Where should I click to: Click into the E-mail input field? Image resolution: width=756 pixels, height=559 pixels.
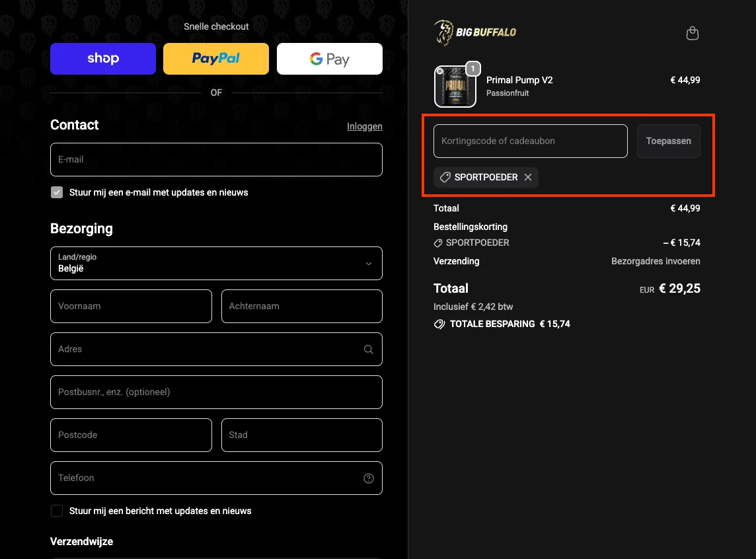tap(216, 159)
